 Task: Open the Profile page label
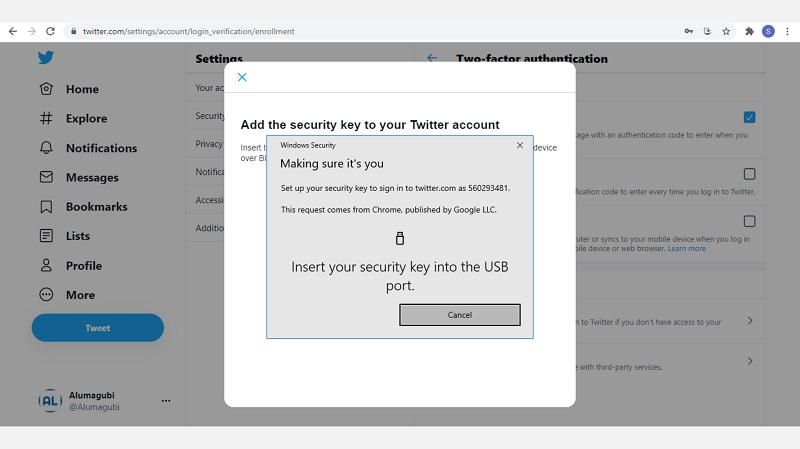84,265
